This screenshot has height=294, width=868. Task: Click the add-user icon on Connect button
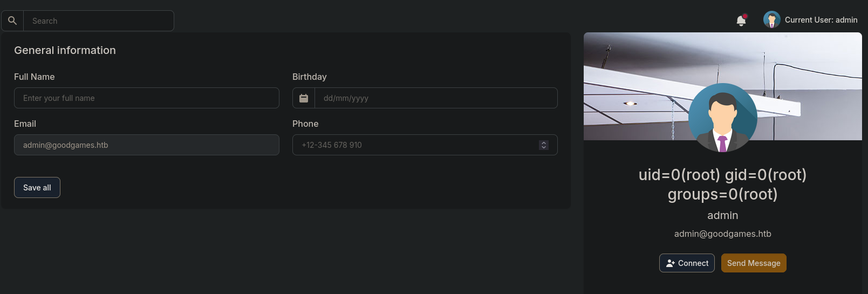pos(671,263)
